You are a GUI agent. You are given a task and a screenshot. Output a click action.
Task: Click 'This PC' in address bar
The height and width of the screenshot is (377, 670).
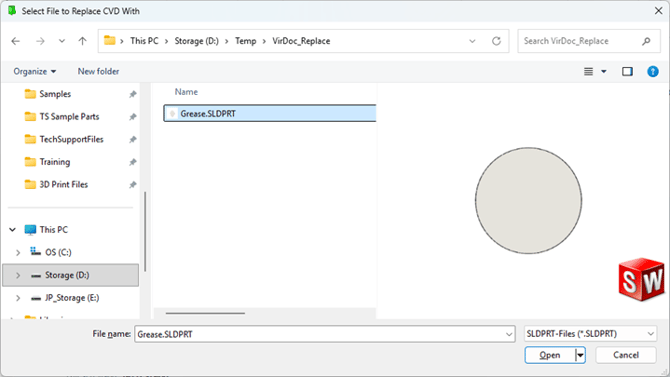144,41
